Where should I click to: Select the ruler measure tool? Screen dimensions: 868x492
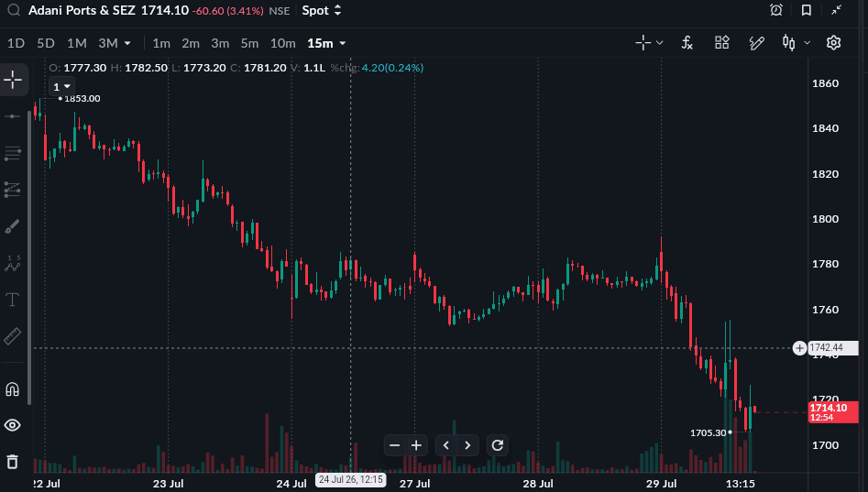12,336
